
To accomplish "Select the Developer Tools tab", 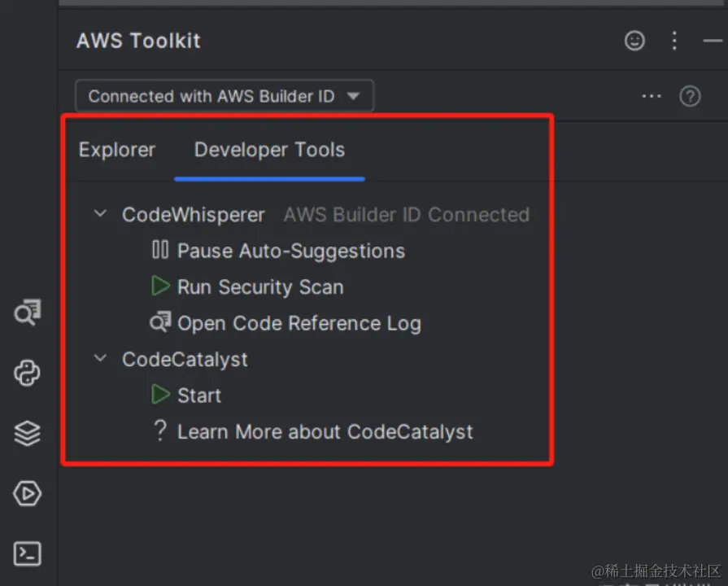I will pos(269,151).
